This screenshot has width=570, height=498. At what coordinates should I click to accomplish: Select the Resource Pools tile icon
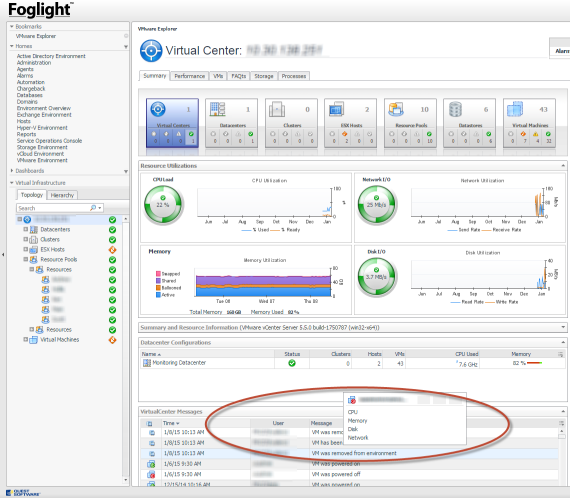tap(396, 109)
